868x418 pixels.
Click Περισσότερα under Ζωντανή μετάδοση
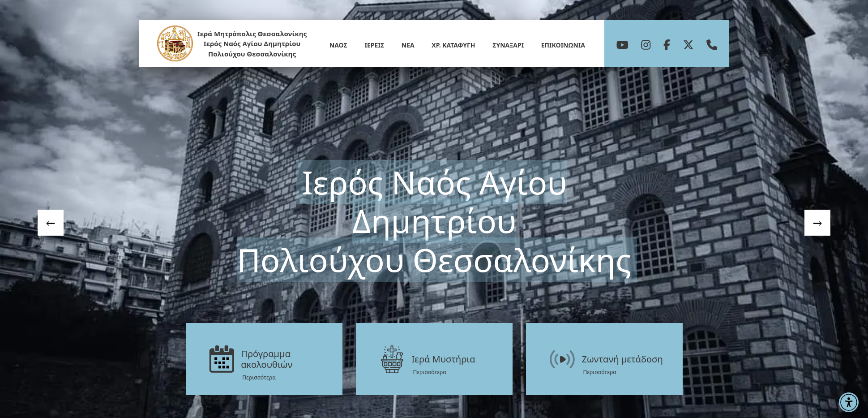599,372
